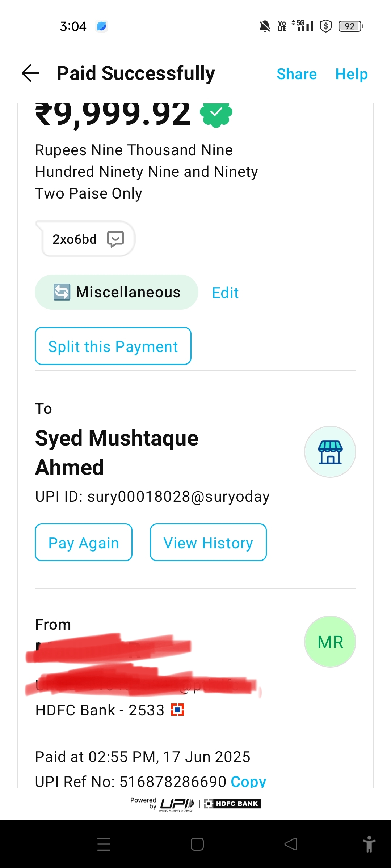Tap the merchant store icon
The image size is (391, 868).
[330, 452]
